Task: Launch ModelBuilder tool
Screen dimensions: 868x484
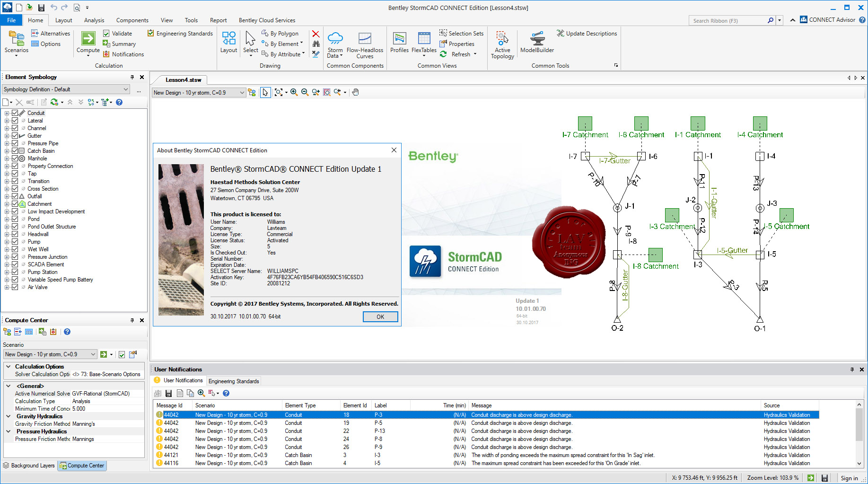Action: pyautogui.click(x=537, y=43)
